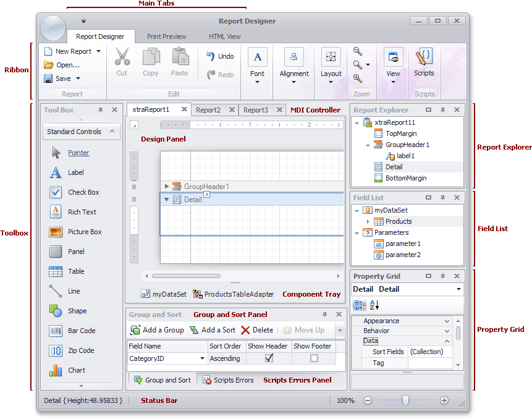Viewport: 532px width, 419px height.
Task: Sort properties alphabetically in Property Grid
Action: click(374, 305)
